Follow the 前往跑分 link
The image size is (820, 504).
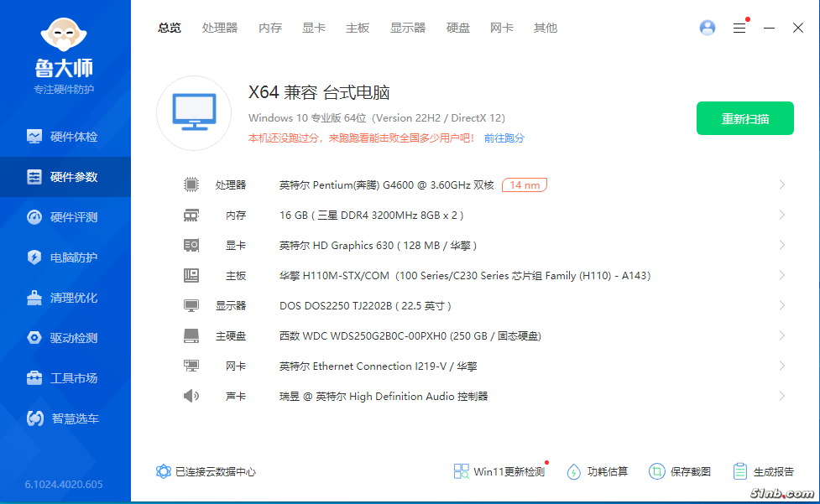click(504, 138)
